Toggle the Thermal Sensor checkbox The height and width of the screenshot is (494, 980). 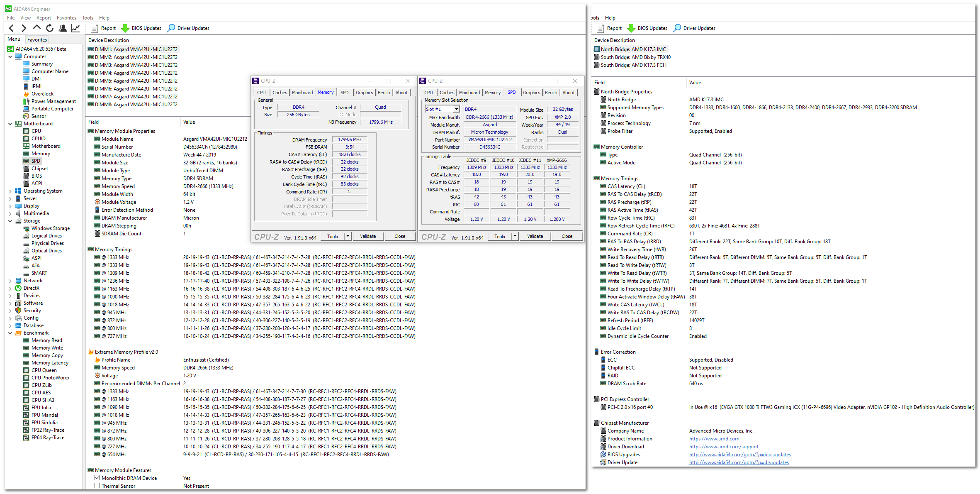pyautogui.click(x=97, y=486)
